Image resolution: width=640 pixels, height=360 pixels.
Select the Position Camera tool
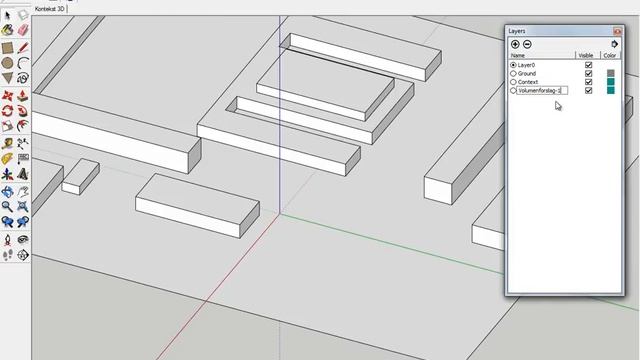[7, 240]
